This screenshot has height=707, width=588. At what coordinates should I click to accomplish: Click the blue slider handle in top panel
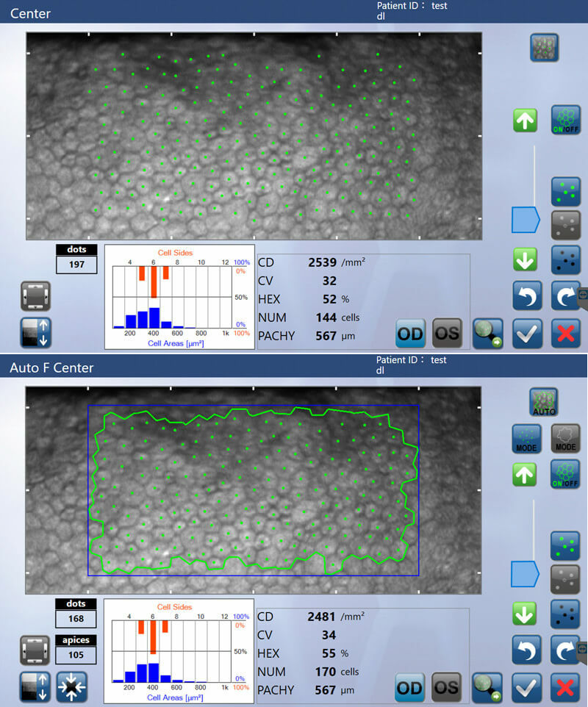[525, 219]
